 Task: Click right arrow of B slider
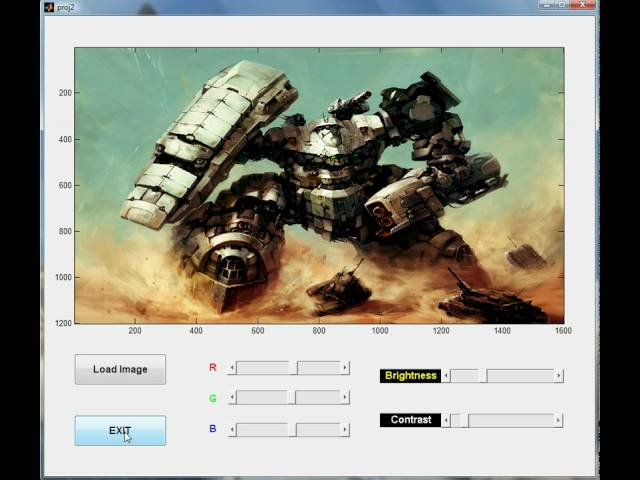coord(345,429)
